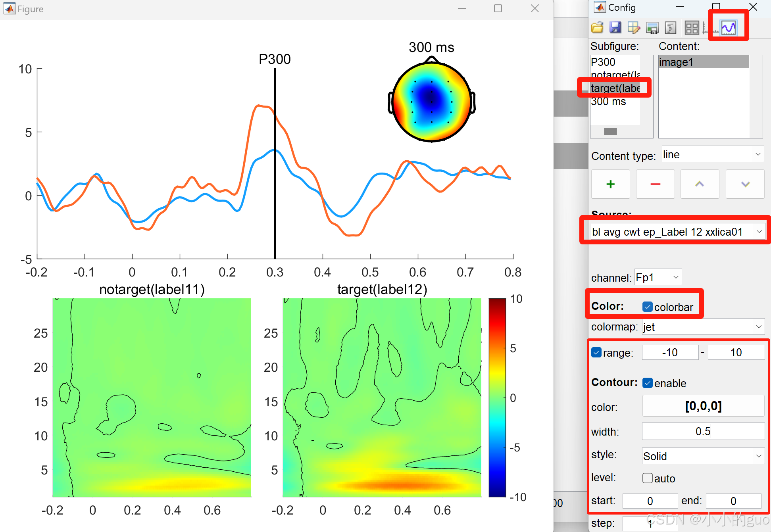Move content up with the up-arrow button
This screenshot has width=771, height=532.
(x=700, y=184)
